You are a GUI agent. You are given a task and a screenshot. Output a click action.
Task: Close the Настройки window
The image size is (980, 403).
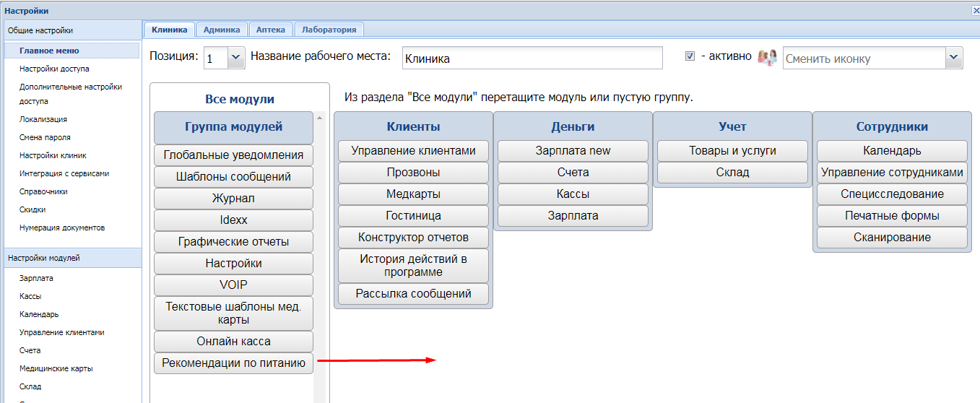[x=976, y=10]
